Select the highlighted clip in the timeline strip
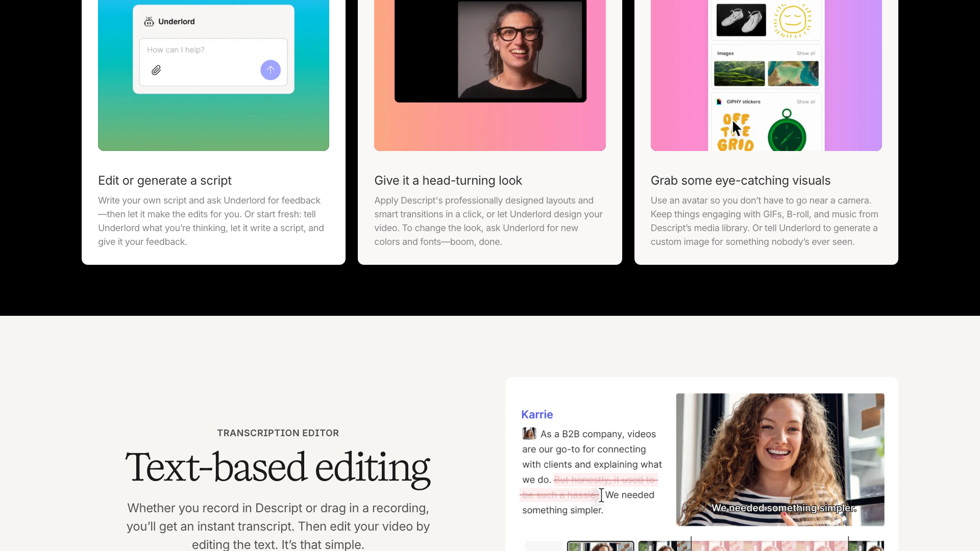Image resolution: width=980 pixels, height=551 pixels. [x=600, y=546]
